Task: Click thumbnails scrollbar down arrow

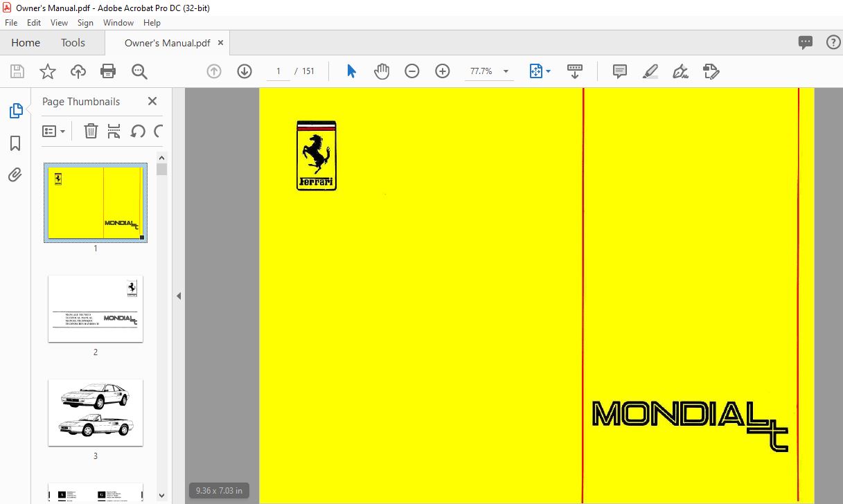Action: click(x=161, y=495)
